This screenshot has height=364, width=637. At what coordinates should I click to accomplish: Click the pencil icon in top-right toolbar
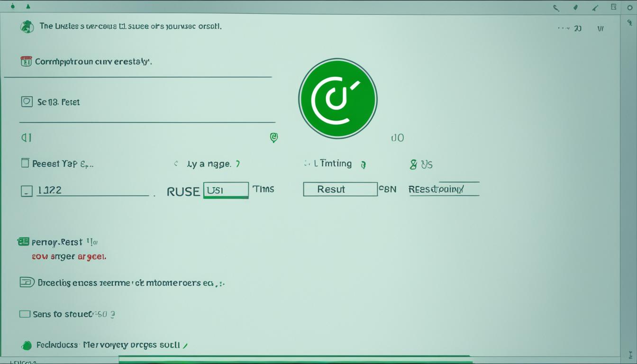pyautogui.click(x=595, y=7)
